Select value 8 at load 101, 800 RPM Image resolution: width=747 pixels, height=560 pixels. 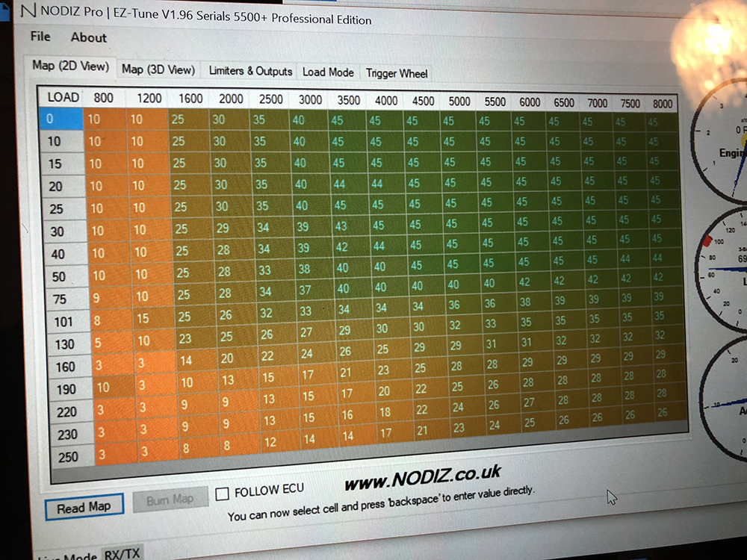pyautogui.click(x=111, y=320)
